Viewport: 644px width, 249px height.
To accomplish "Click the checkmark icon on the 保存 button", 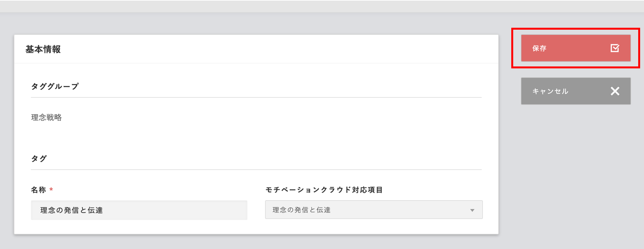I will (615, 48).
